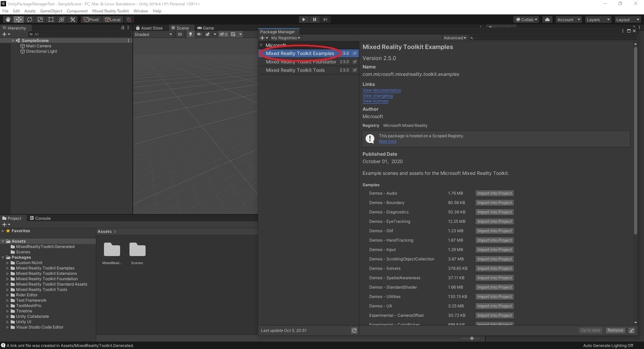Select the Rotate tool
The image size is (644, 349).
[29, 19]
